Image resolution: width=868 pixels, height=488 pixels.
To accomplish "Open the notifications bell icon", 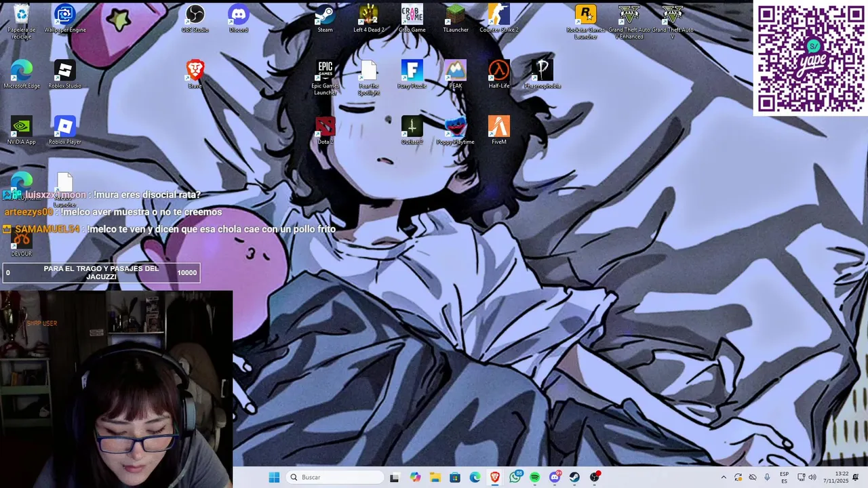I will click(x=856, y=477).
